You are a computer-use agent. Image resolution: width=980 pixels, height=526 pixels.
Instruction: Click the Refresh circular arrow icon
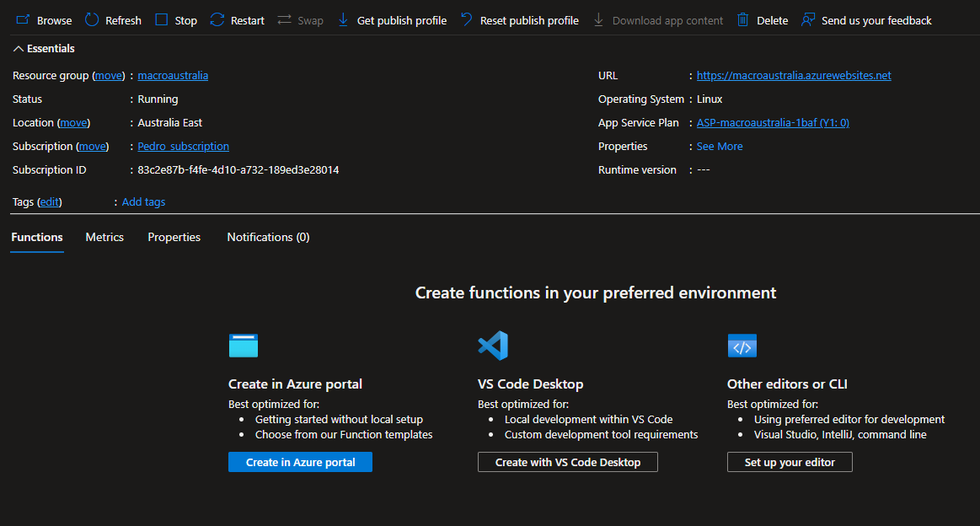[x=92, y=20]
